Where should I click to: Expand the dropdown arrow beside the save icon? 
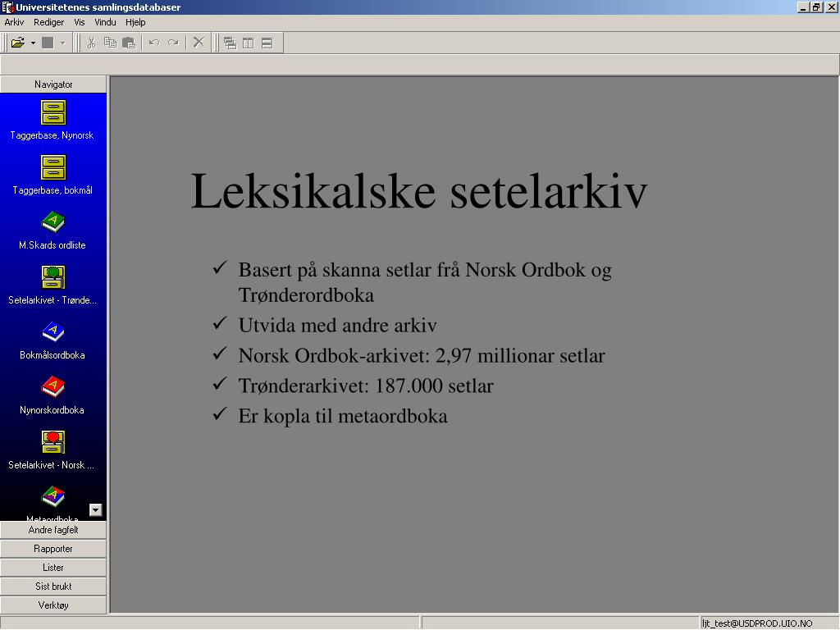coord(62,43)
